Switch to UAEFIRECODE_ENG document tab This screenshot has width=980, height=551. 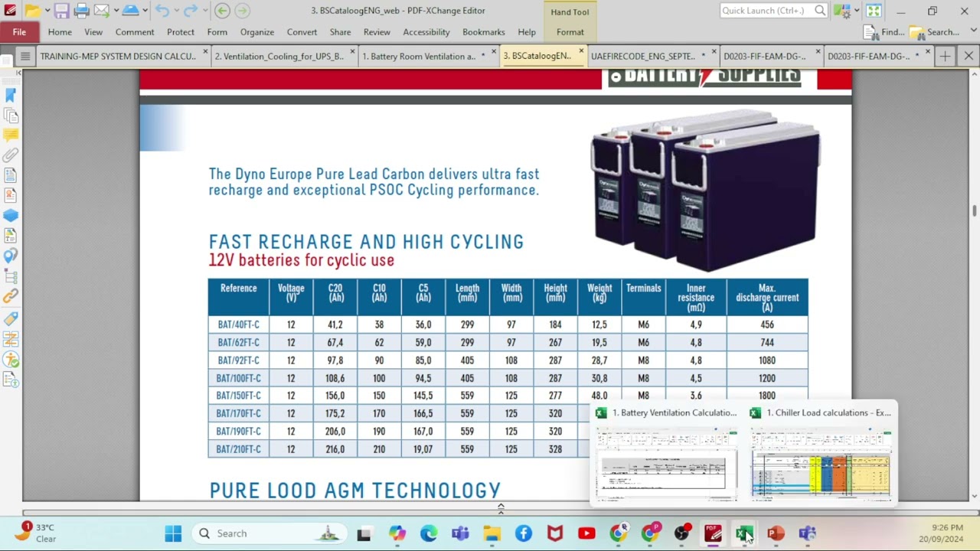[x=643, y=56]
